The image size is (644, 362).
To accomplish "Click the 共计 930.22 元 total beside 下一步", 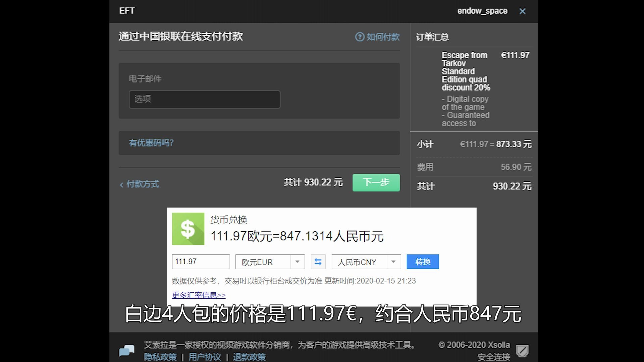I will coord(313,182).
